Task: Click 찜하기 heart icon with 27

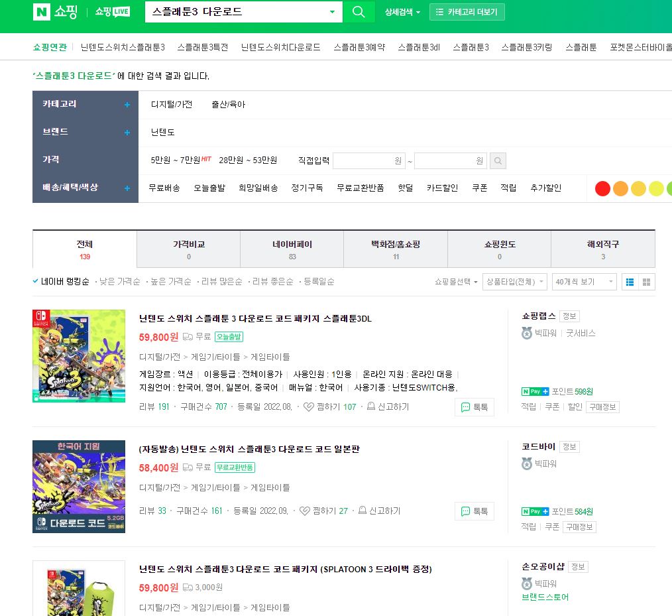Action: tap(305, 511)
